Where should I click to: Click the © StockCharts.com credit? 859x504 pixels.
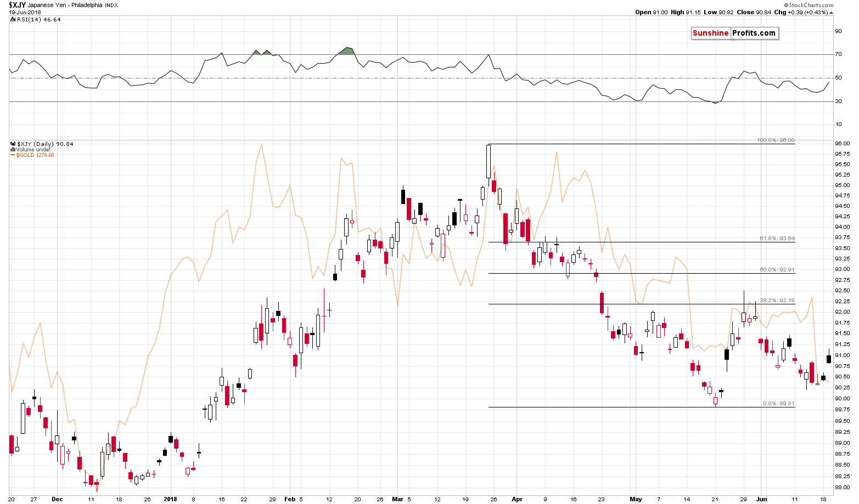(809, 5)
